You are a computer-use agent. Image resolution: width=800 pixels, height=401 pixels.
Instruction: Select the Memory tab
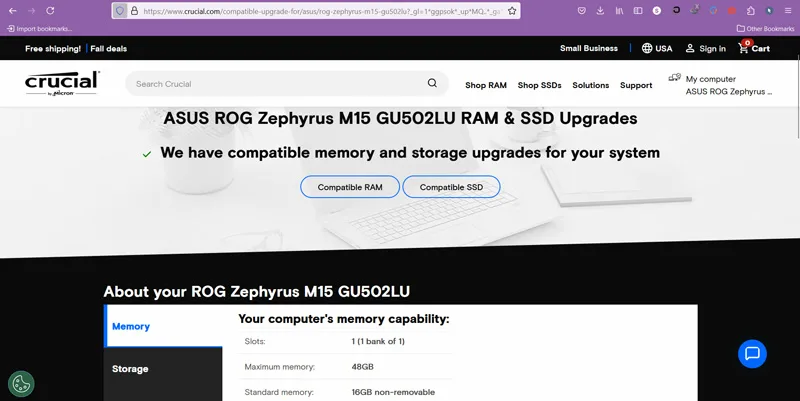pyautogui.click(x=163, y=327)
